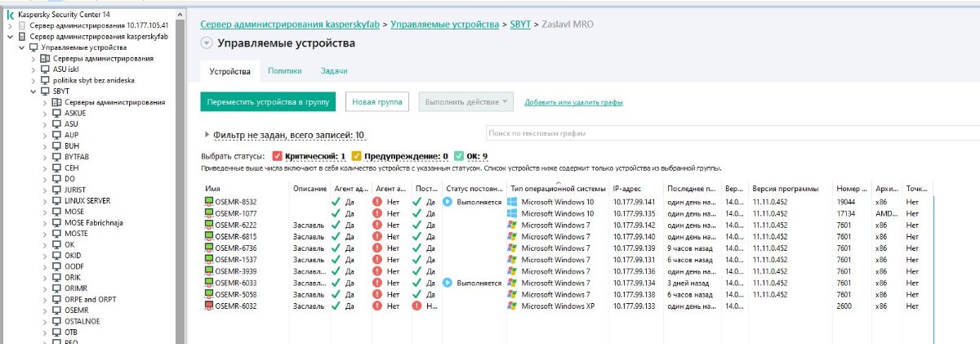Click IP address 10.177.99.131
This screenshot has height=344, width=980.
coord(634,260)
